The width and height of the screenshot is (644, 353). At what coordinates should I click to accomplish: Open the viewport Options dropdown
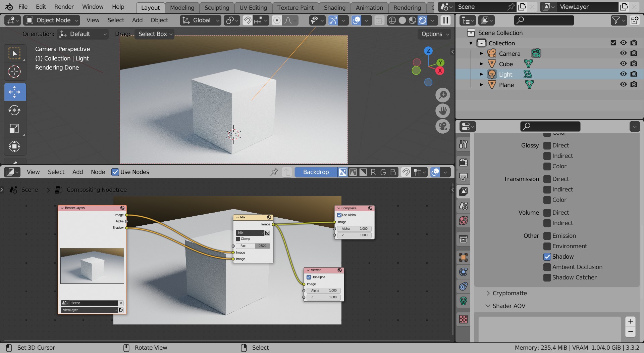[x=434, y=34]
